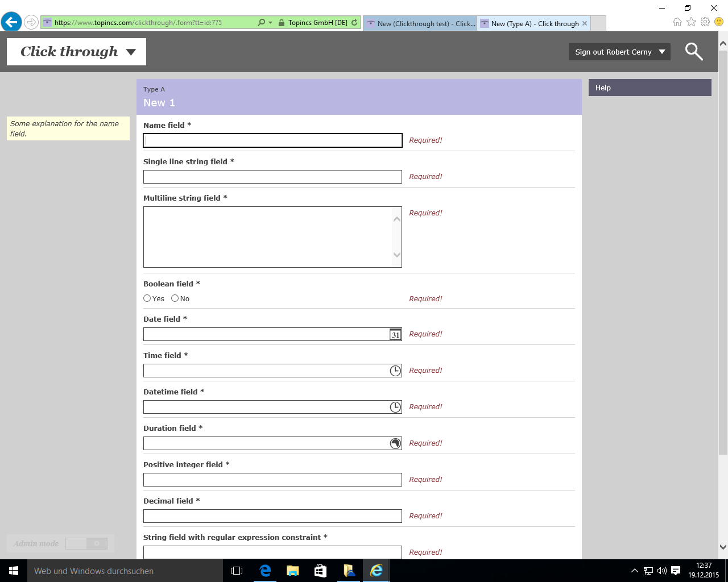Click into the Name field input
This screenshot has height=582, width=728.
pyautogui.click(x=272, y=140)
